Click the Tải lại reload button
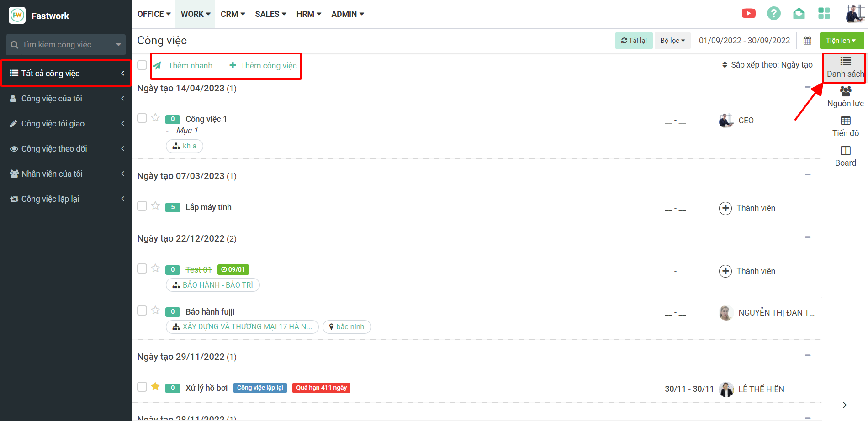This screenshot has height=421, width=868. 634,41
